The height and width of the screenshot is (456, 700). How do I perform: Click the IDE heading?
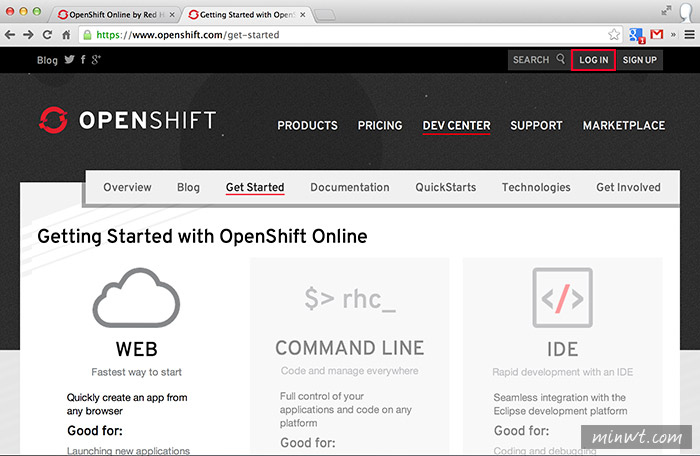pyautogui.click(x=562, y=349)
